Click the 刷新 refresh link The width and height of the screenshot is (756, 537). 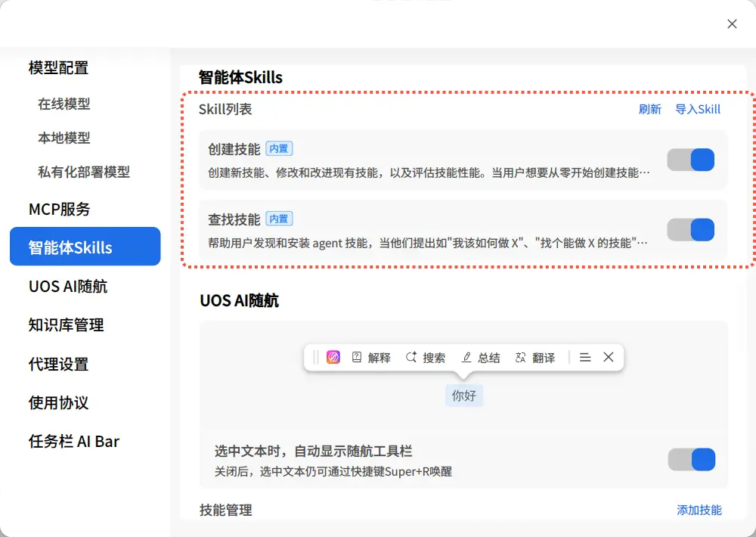(649, 110)
